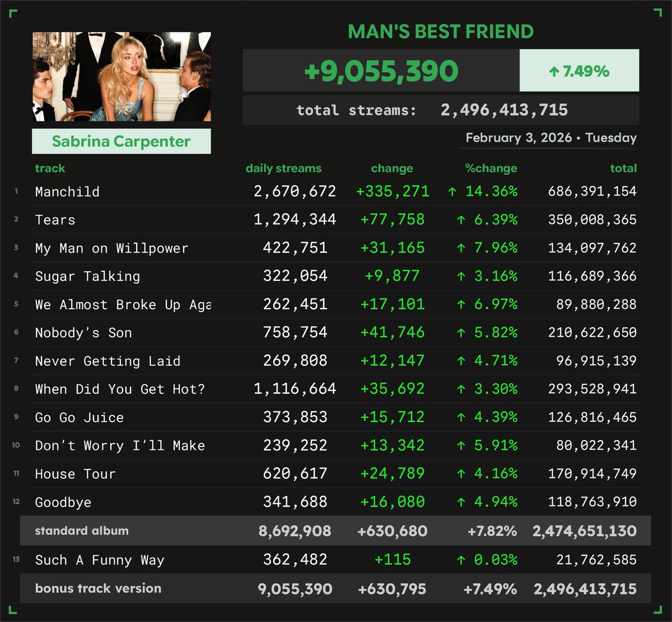The image size is (672, 622).
Task: Click the 5.82% change for Nobody's Son
Action: [x=487, y=332]
